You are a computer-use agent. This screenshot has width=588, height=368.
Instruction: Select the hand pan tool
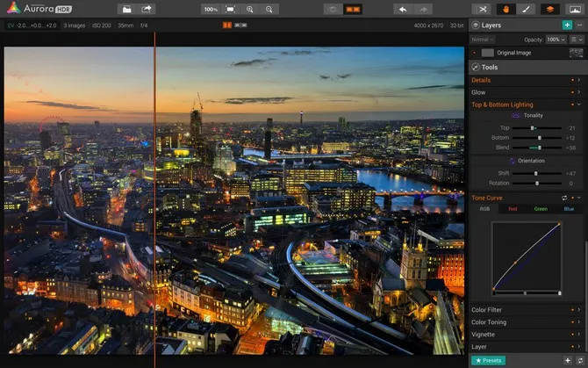[506, 9]
